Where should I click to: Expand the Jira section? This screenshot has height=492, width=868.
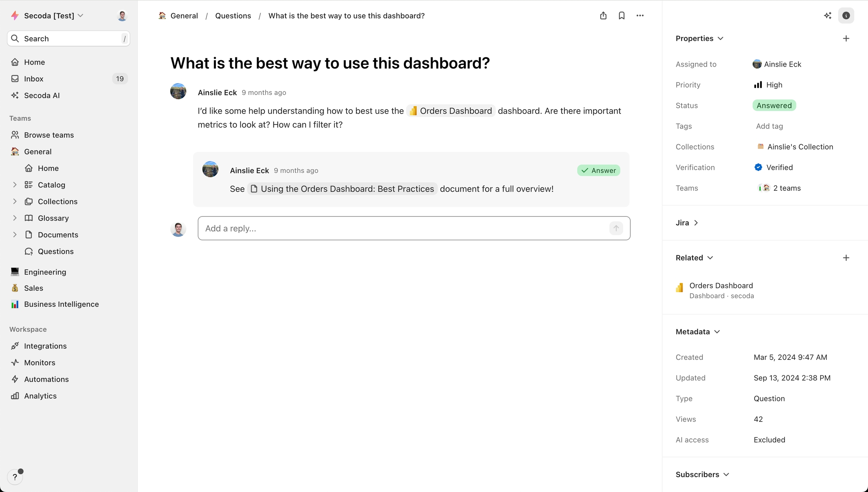tap(687, 223)
